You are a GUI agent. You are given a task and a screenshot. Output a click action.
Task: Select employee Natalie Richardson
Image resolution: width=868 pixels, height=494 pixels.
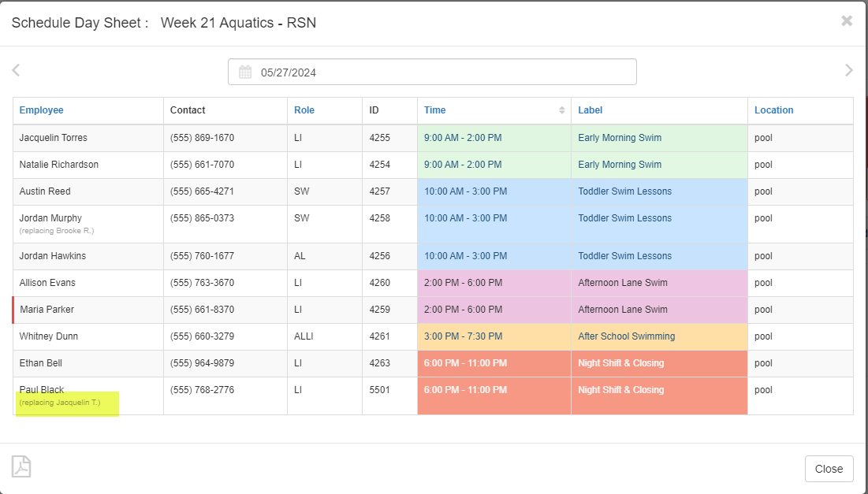[x=58, y=165]
